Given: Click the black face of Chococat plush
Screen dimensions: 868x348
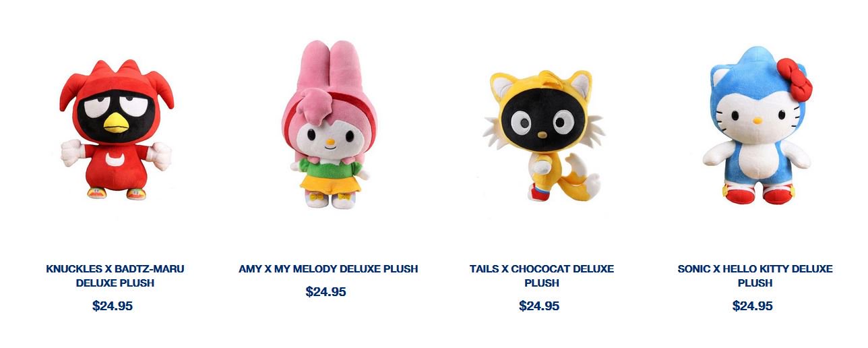Looking at the screenshot, I should pyautogui.click(x=538, y=122).
